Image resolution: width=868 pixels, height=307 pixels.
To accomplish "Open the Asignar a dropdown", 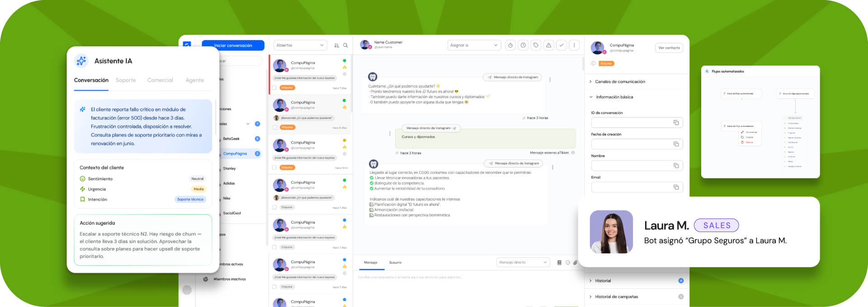I will tap(474, 45).
